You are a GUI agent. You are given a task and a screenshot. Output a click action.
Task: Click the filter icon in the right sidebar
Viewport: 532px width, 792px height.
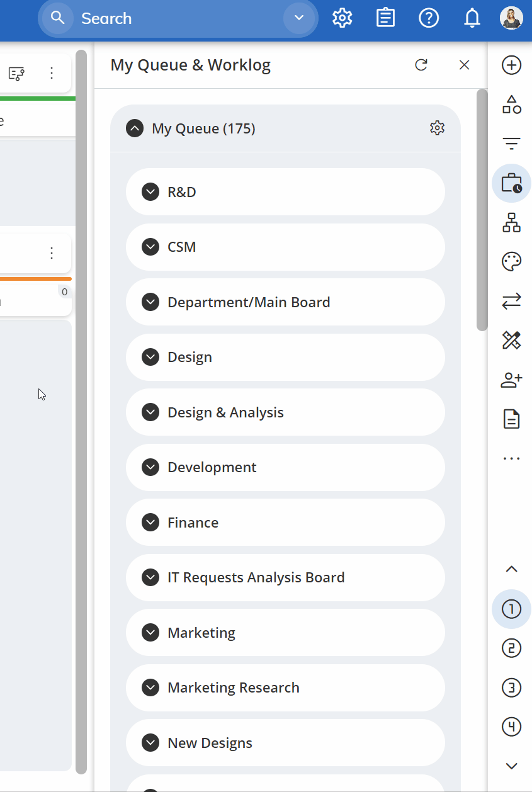pos(511,144)
